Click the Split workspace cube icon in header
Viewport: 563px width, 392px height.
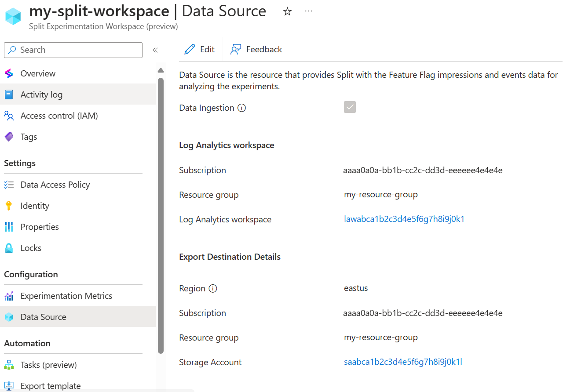(13, 16)
